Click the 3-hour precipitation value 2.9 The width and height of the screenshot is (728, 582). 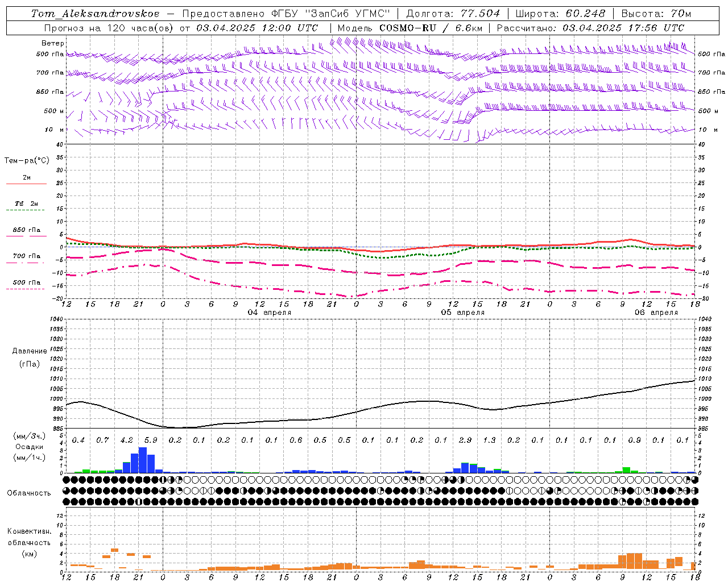[x=465, y=440]
